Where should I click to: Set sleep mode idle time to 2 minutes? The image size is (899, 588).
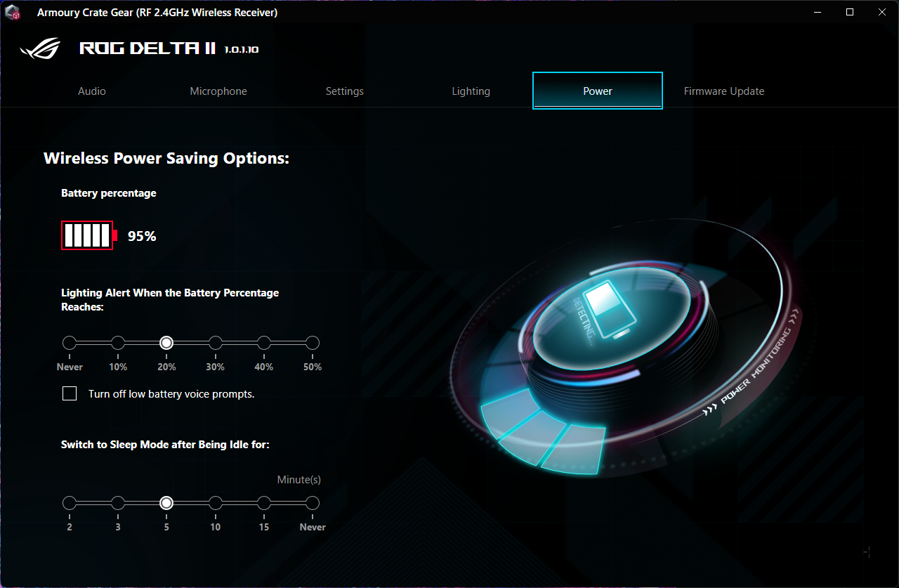[x=70, y=503]
